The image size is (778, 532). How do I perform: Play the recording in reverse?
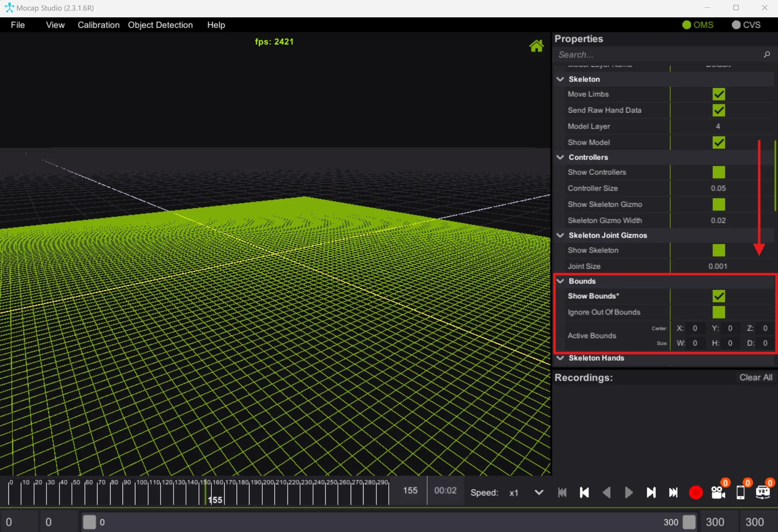607,492
